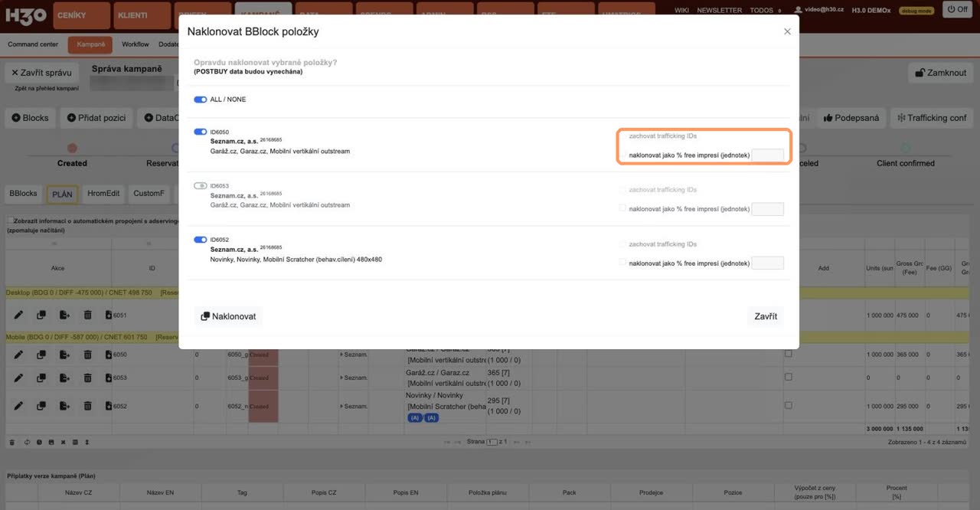This screenshot has height=510, width=980.
Task: Remove row 6052 with the trash icon
Action: point(87,406)
